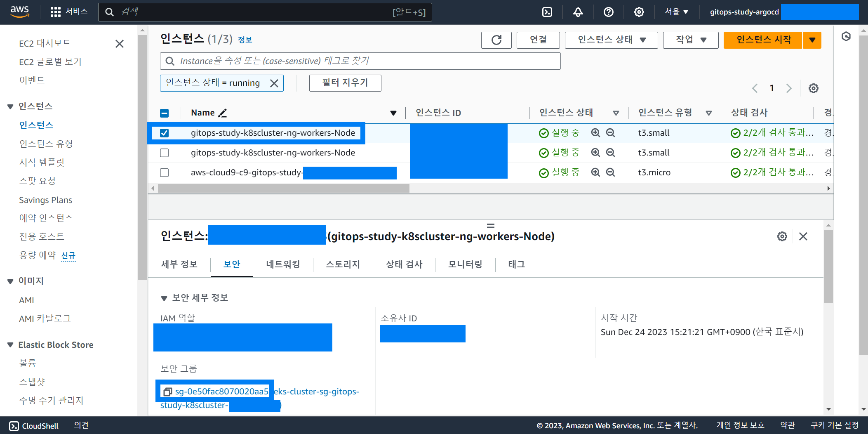The image size is (868, 434).
Task: Open CloudShell in the footer
Action: [34, 426]
